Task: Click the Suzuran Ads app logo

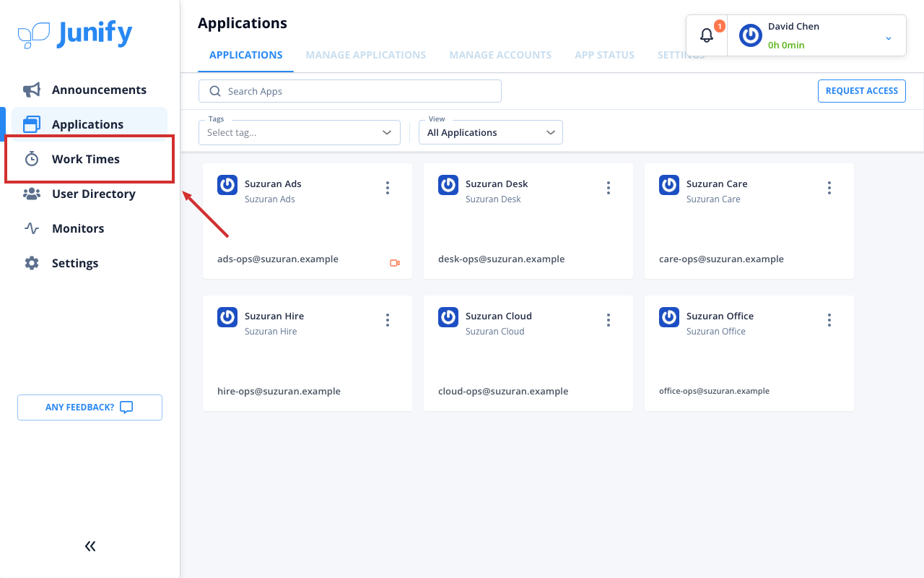Action: coord(227,185)
